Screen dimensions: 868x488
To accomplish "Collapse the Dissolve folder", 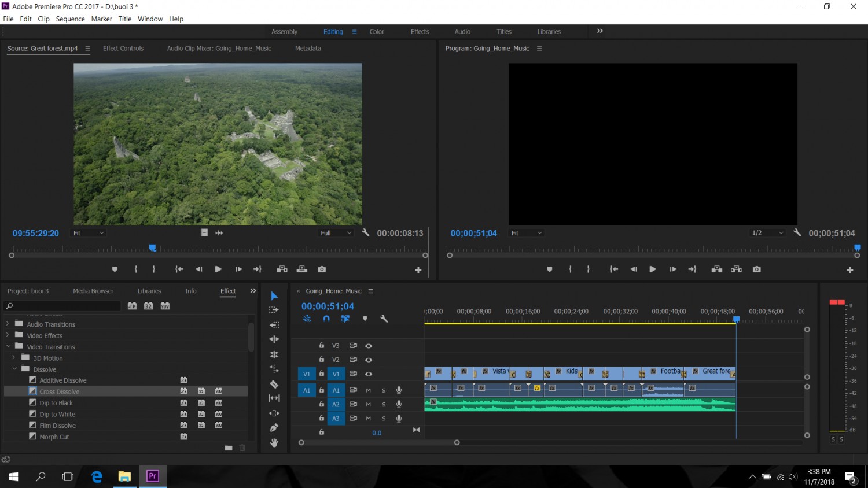I will pyautogui.click(x=14, y=369).
